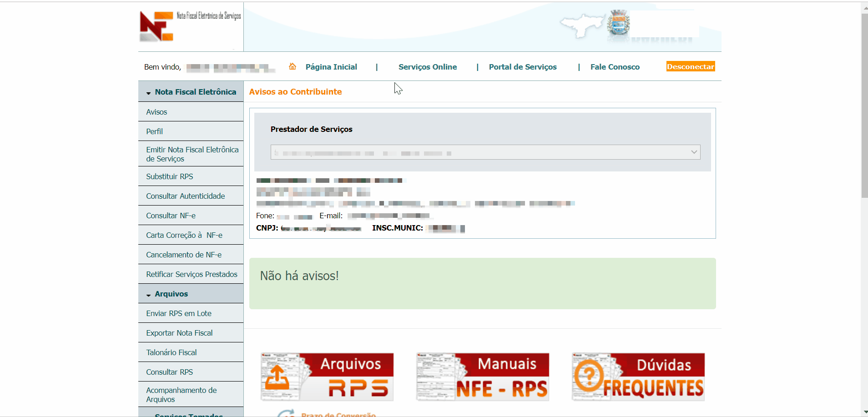Open Emitir Nota Fiscal Eletrônica de Serviços

click(x=192, y=154)
